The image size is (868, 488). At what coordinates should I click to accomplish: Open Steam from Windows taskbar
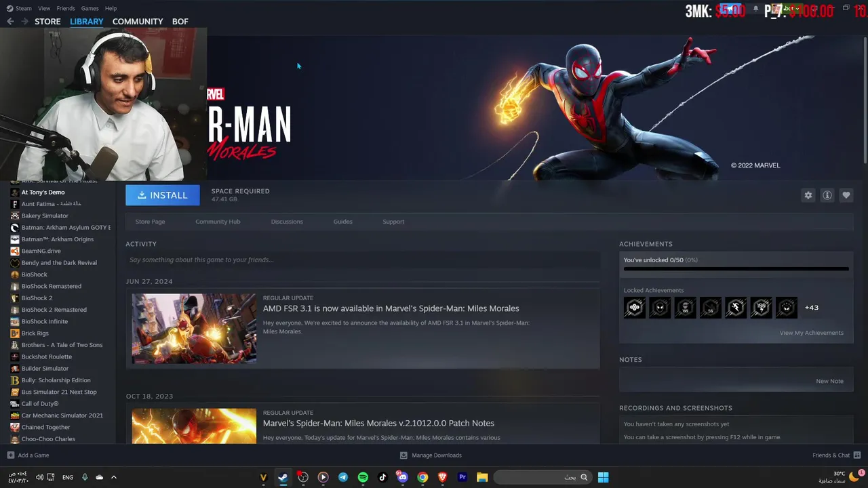tap(283, 477)
